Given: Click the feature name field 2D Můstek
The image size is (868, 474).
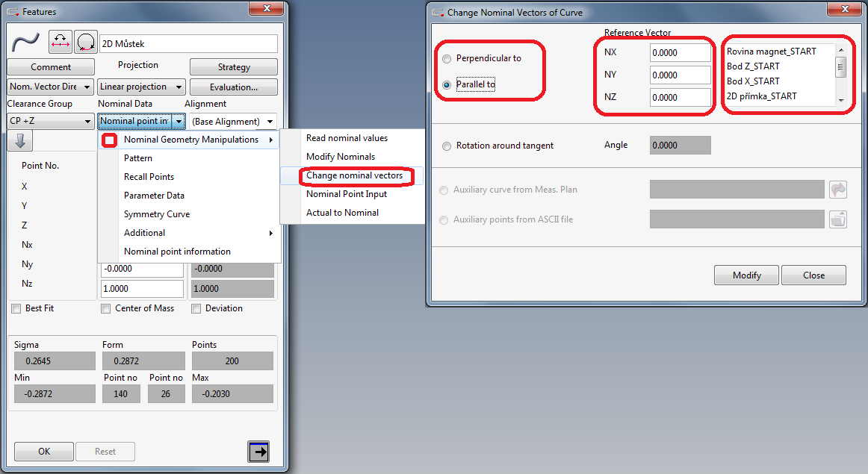Looking at the screenshot, I should click(188, 44).
